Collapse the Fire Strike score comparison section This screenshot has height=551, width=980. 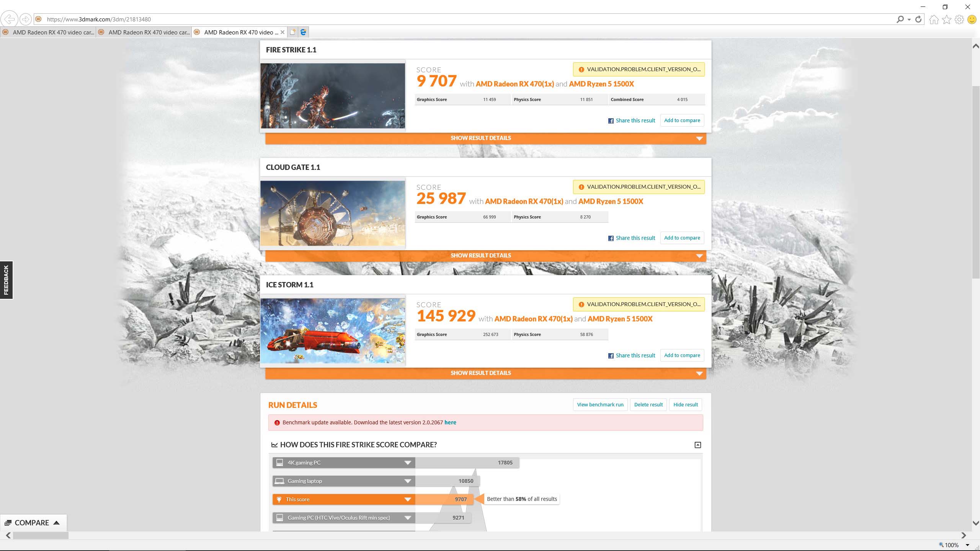pyautogui.click(x=698, y=445)
